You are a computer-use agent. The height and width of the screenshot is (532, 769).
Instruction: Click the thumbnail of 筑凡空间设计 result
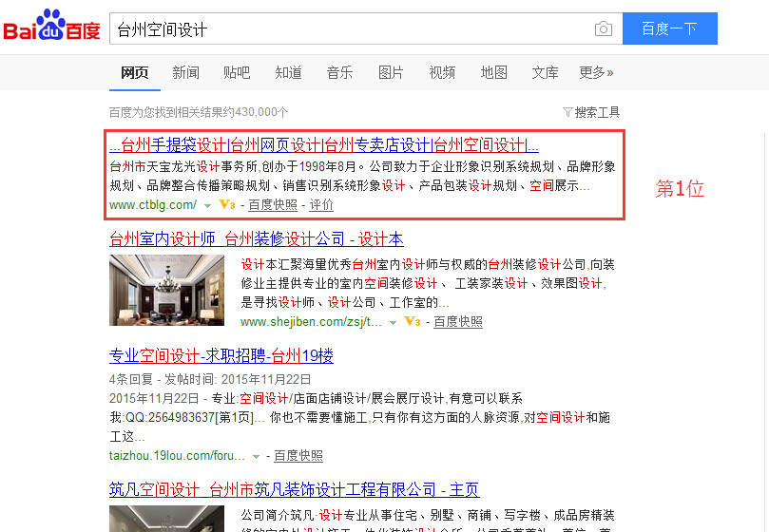(x=166, y=519)
